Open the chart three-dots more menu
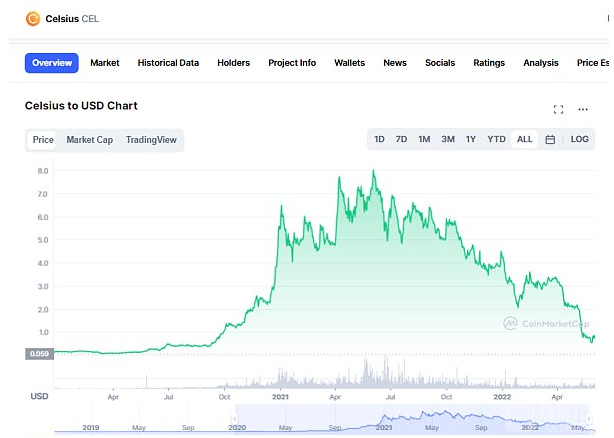The image size is (614, 438). 583,110
